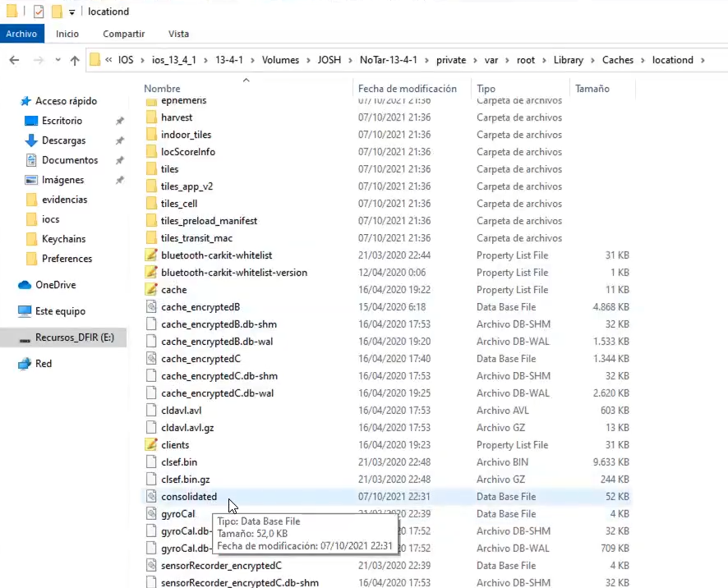Sort by Tamaño column header

pos(592,88)
